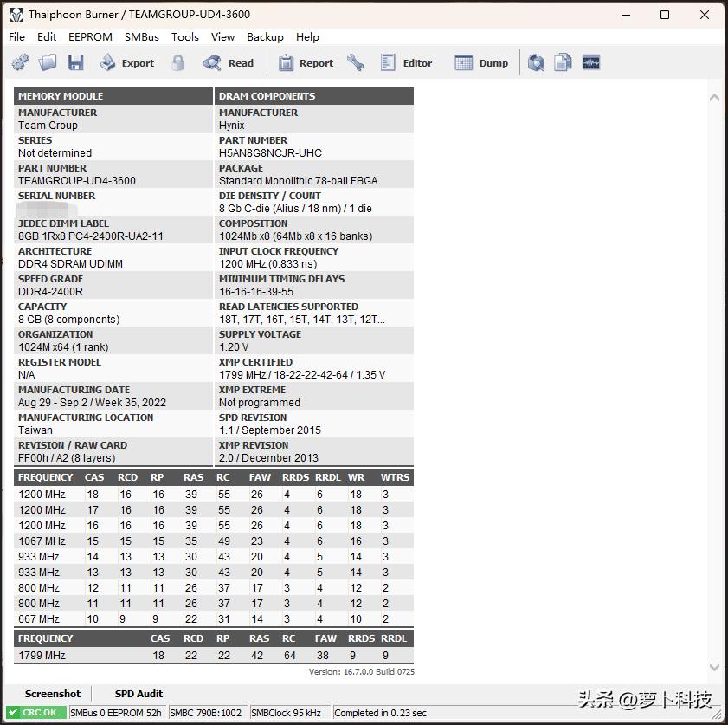The height and width of the screenshot is (725, 728).
Task: Switch to the SPD Audit tab
Action: pos(139,694)
